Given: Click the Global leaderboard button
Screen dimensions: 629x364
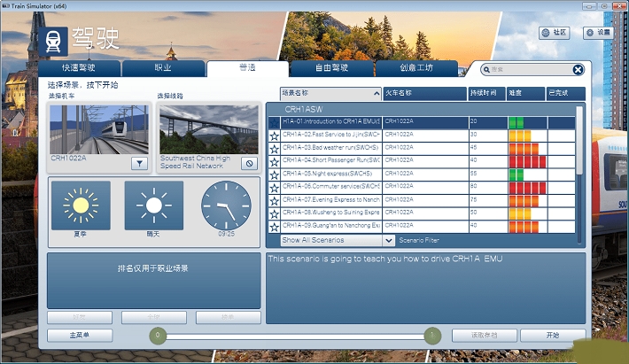Looking at the screenshot, I should pyautogui.click(x=154, y=317).
